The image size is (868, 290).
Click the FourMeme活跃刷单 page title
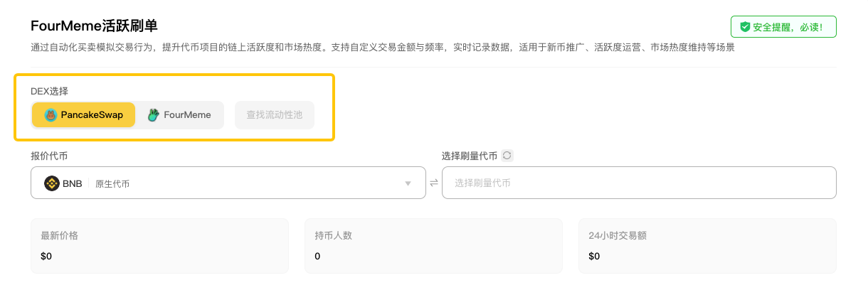pyautogui.click(x=94, y=26)
